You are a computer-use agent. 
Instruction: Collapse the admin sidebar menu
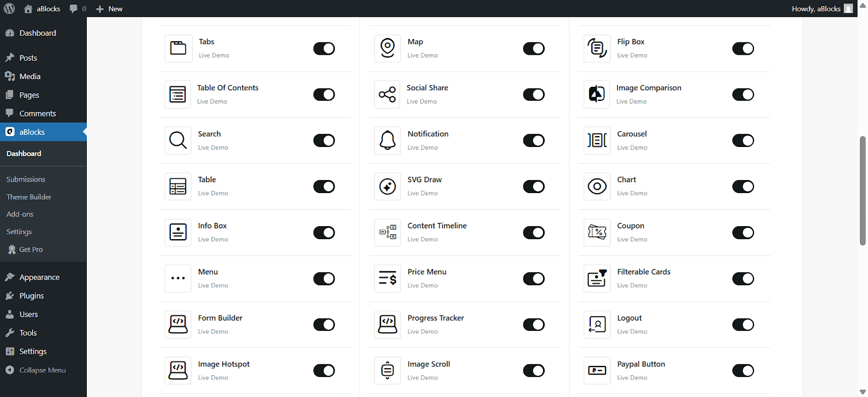43,370
